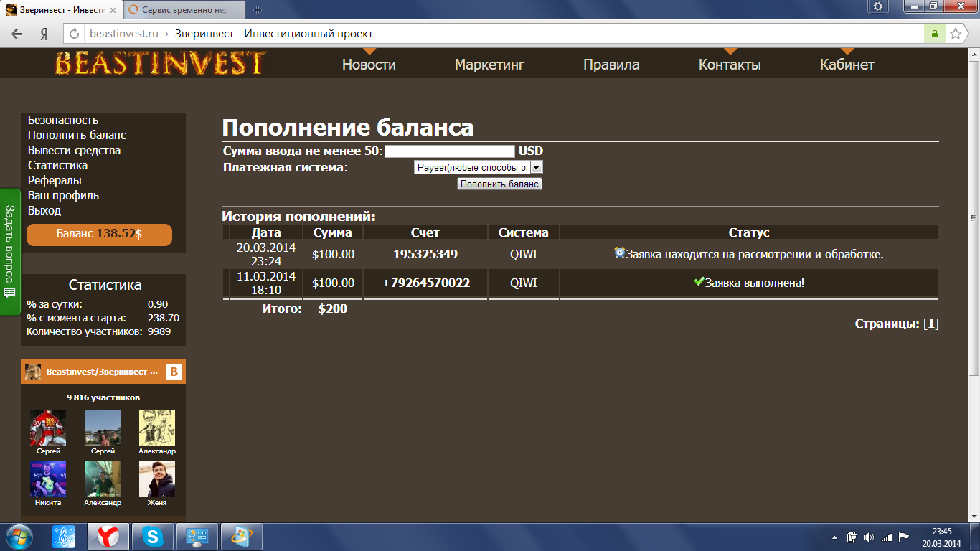Open Вывести средства link

coord(74,151)
